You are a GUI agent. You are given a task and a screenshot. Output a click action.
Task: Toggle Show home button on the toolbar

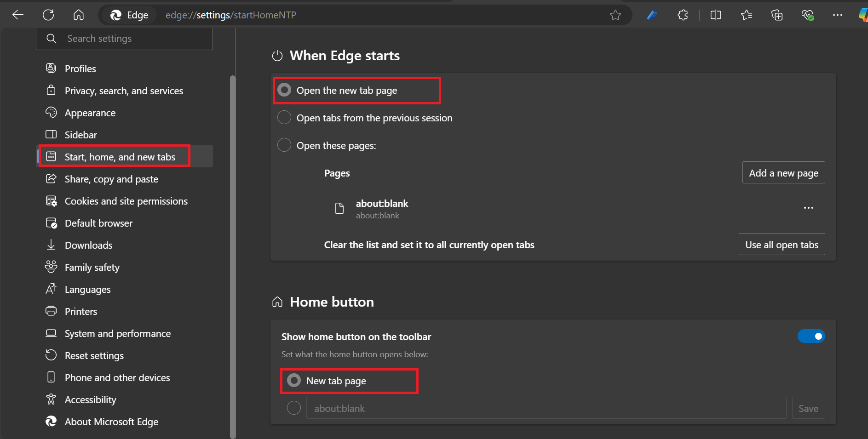811,336
